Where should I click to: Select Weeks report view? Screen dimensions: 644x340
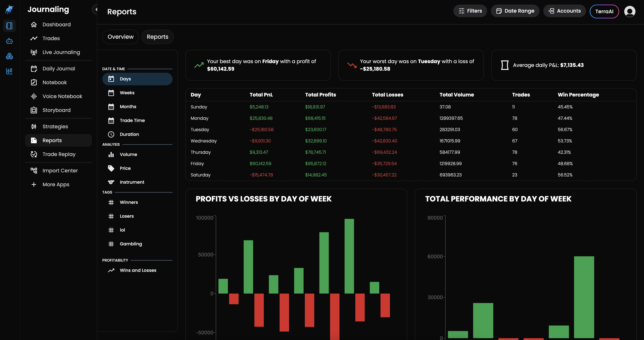point(127,93)
